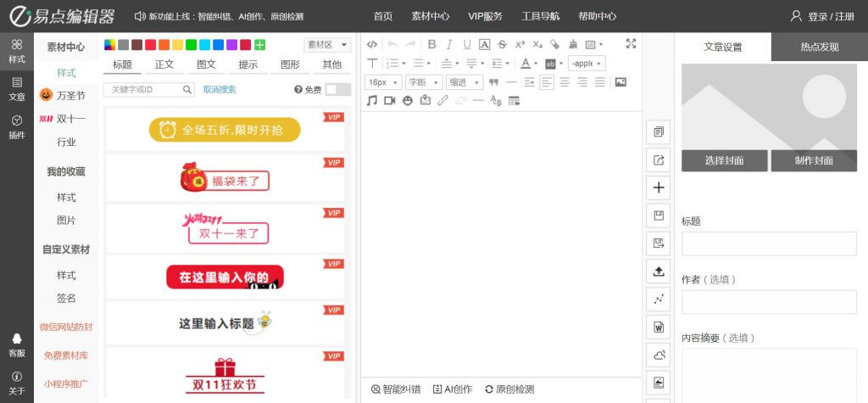Image resolution: width=868 pixels, height=403 pixels.
Task: Select the red color swatch
Action: (151, 45)
